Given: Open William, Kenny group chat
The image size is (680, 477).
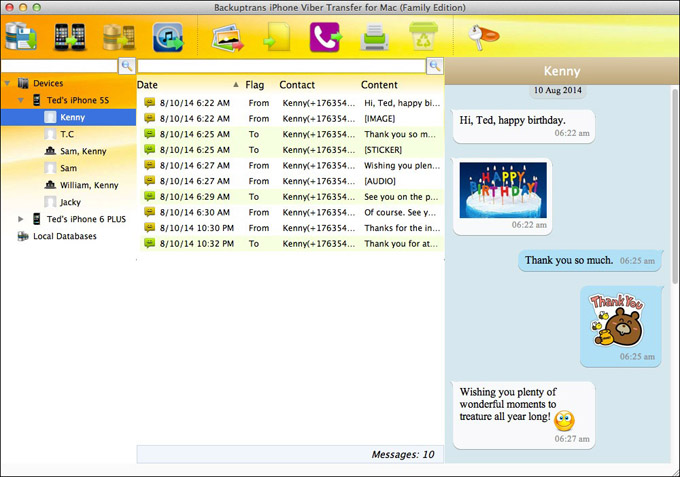Looking at the screenshot, I should (89, 185).
